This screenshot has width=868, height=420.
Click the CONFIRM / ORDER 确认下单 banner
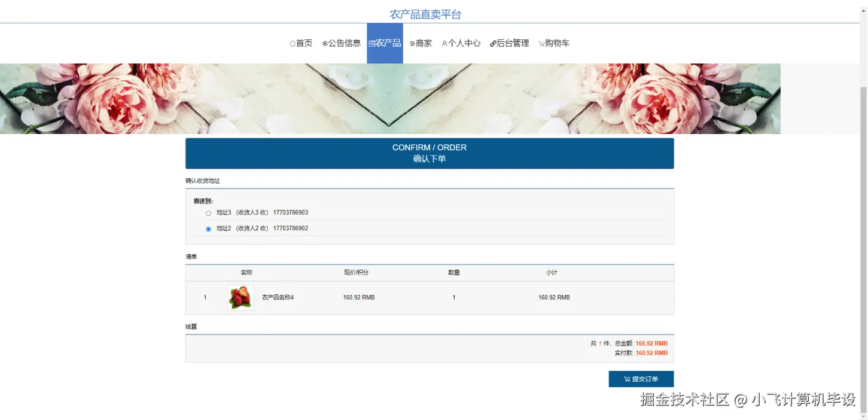pos(430,153)
